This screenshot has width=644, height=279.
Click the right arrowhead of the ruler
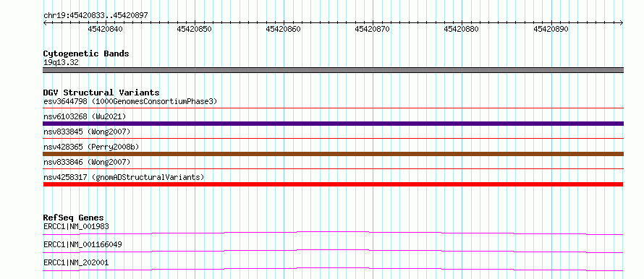[x=622, y=23]
